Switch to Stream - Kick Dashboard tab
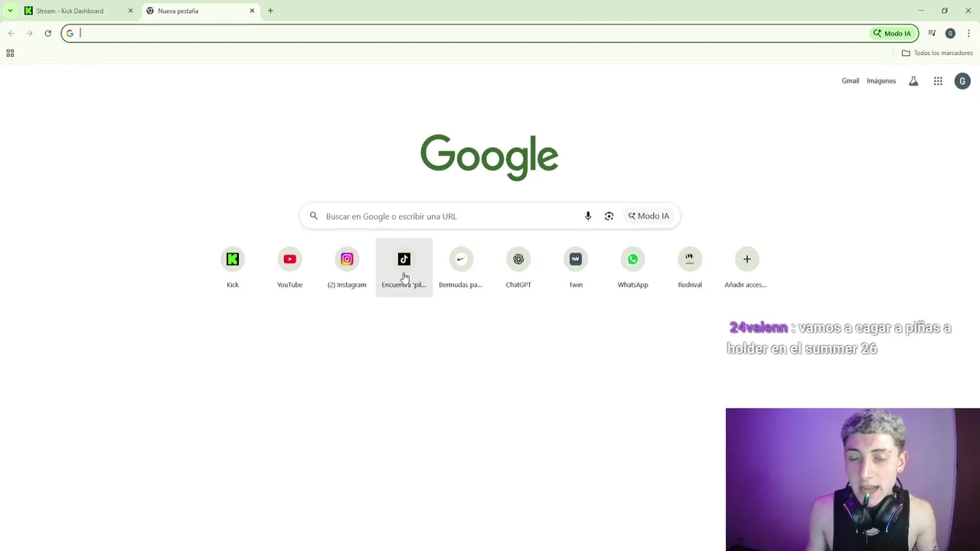The image size is (980, 551). (79, 11)
